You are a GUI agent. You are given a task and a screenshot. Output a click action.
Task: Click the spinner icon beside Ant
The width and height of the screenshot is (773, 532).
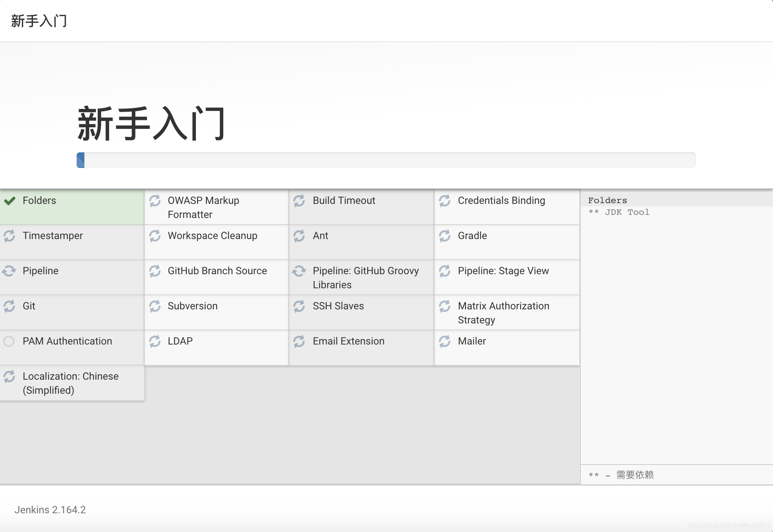point(299,236)
